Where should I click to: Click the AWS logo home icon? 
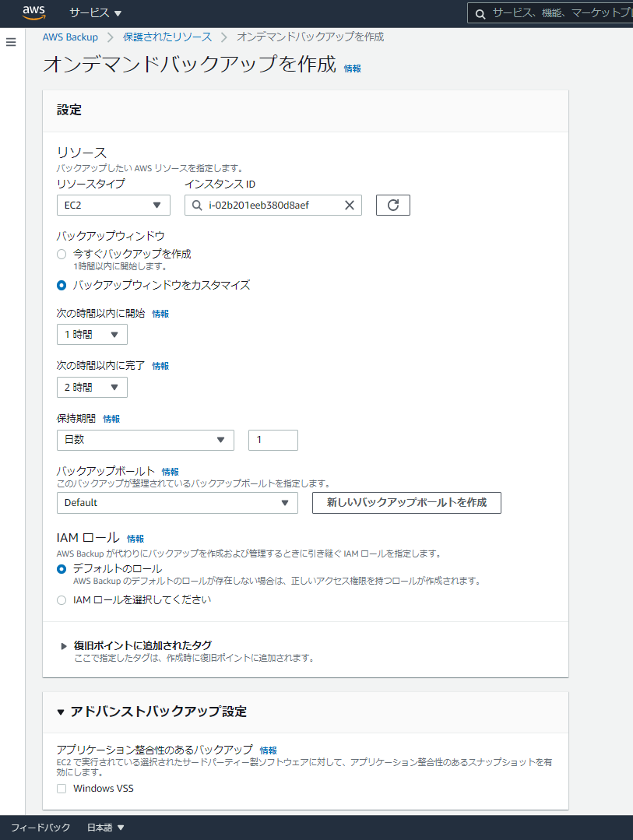[x=33, y=12]
